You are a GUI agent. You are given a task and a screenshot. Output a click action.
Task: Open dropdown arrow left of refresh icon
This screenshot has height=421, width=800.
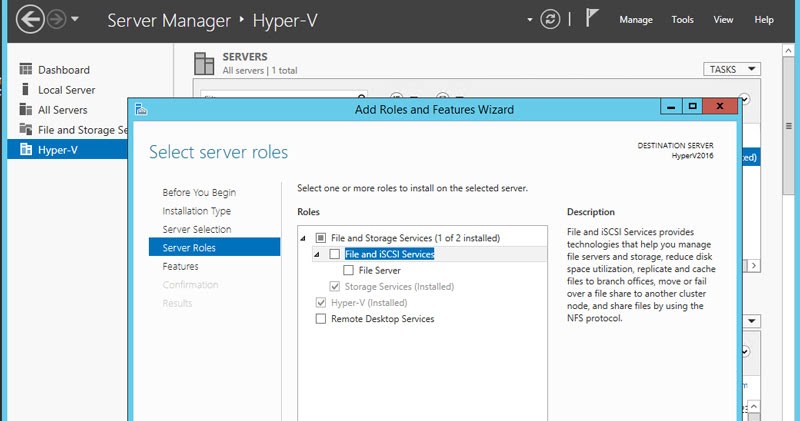click(530, 20)
